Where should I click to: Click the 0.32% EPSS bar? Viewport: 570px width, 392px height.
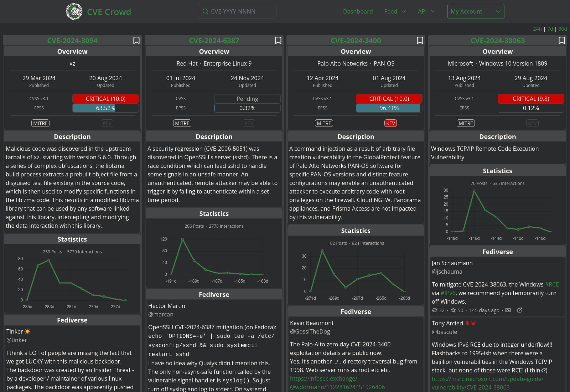[x=247, y=108]
